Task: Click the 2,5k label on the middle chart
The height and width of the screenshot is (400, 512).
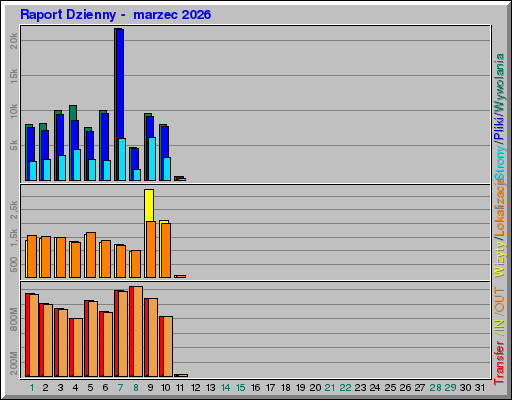Action: click(x=13, y=210)
